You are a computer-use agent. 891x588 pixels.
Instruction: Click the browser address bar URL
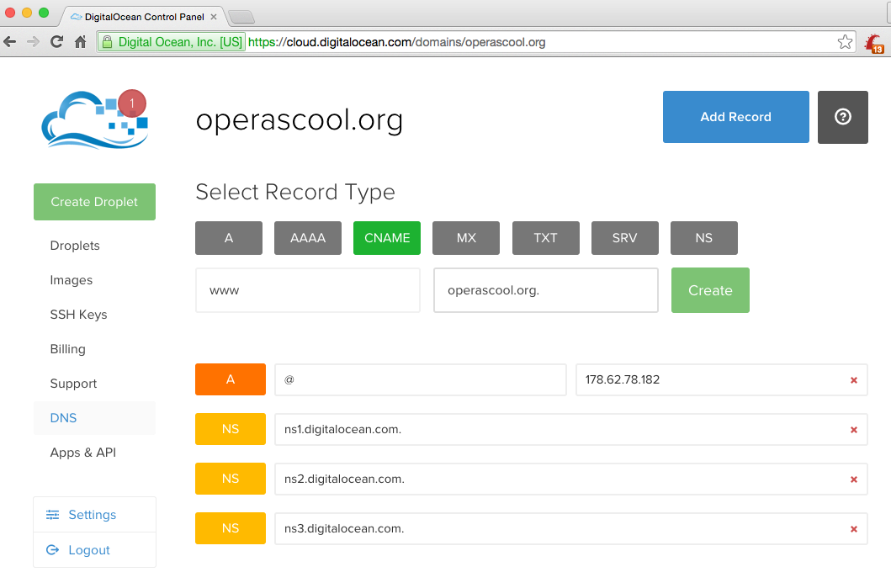(x=396, y=42)
